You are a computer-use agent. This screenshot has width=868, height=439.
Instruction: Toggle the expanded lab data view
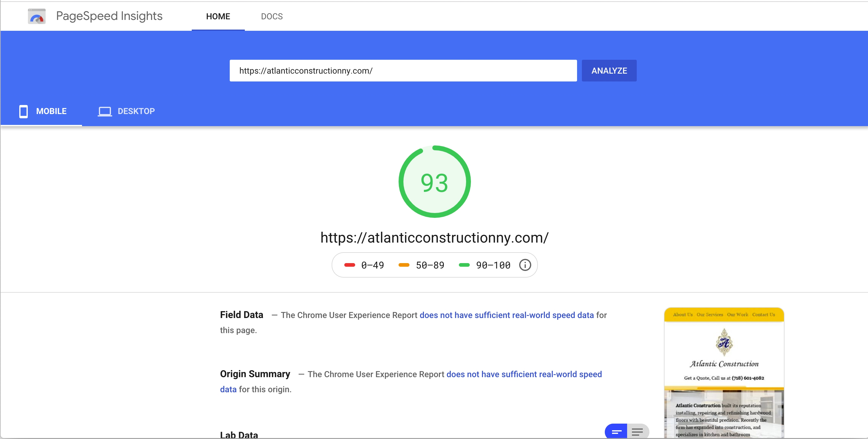(x=638, y=431)
